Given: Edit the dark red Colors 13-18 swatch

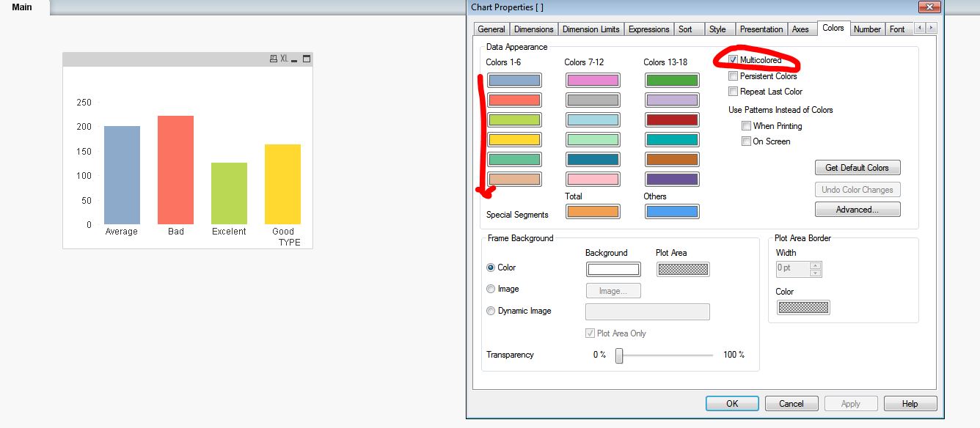Looking at the screenshot, I should pos(672,120).
